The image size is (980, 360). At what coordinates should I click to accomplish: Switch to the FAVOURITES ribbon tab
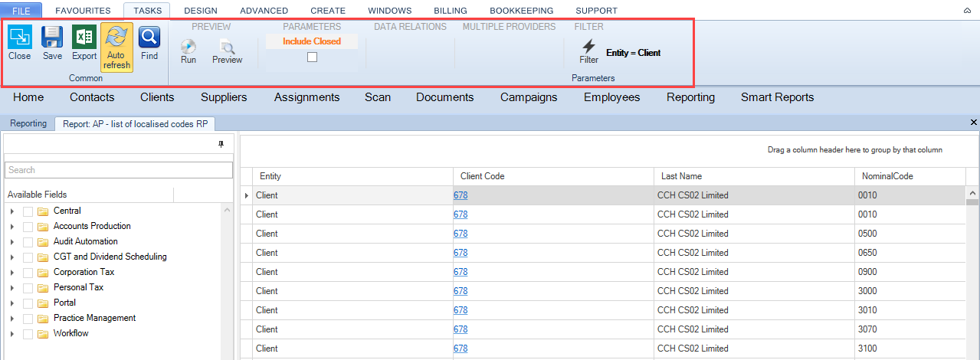coord(84,11)
